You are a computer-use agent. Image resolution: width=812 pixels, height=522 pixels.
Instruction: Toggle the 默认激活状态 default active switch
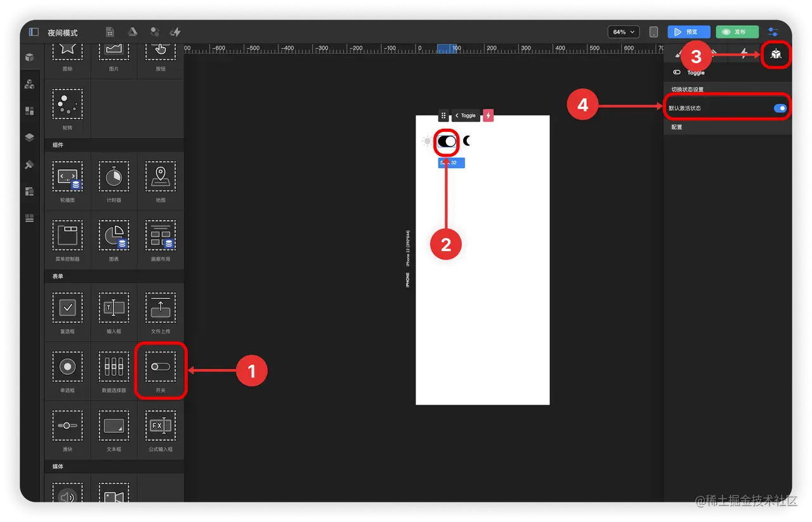[x=780, y=108]
